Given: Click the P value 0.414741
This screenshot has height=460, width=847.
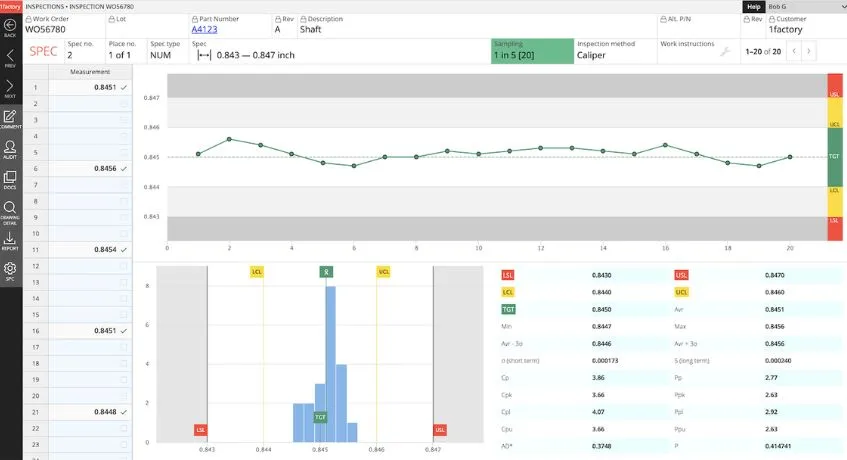Looking at the screenshot, I should pyautogui.click(x=778, y=446).
